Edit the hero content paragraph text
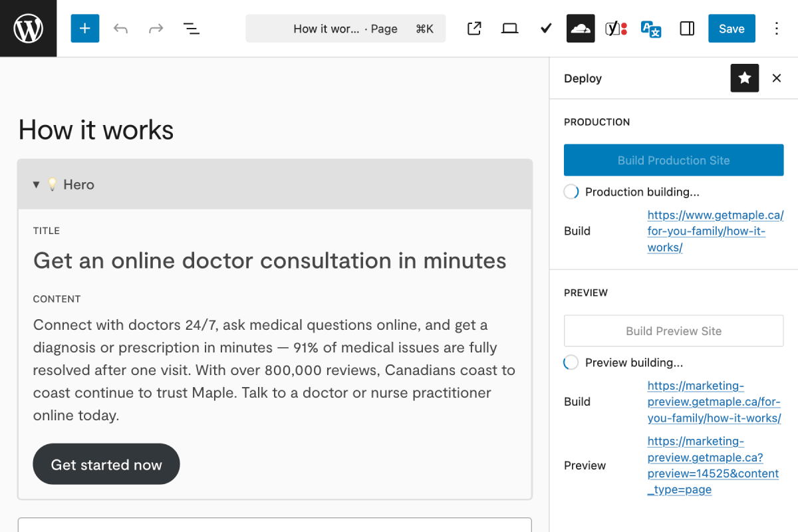This screenshot has height=532, width=798. click(275, 370)
